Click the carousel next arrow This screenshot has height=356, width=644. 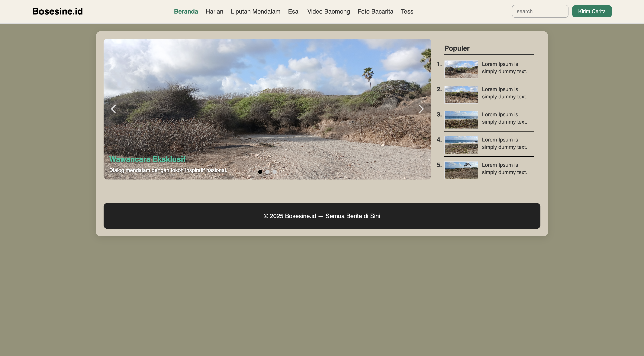pos(421,109)
